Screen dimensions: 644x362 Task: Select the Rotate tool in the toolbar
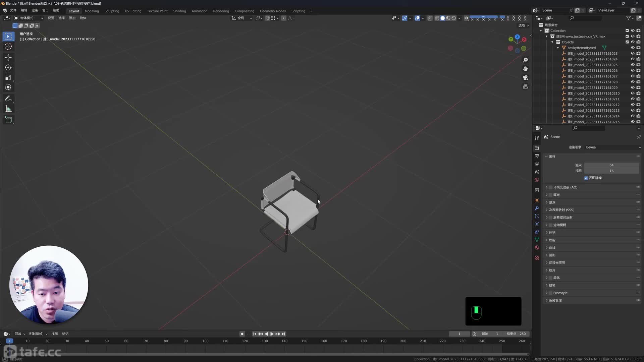[x=8, y=67]
